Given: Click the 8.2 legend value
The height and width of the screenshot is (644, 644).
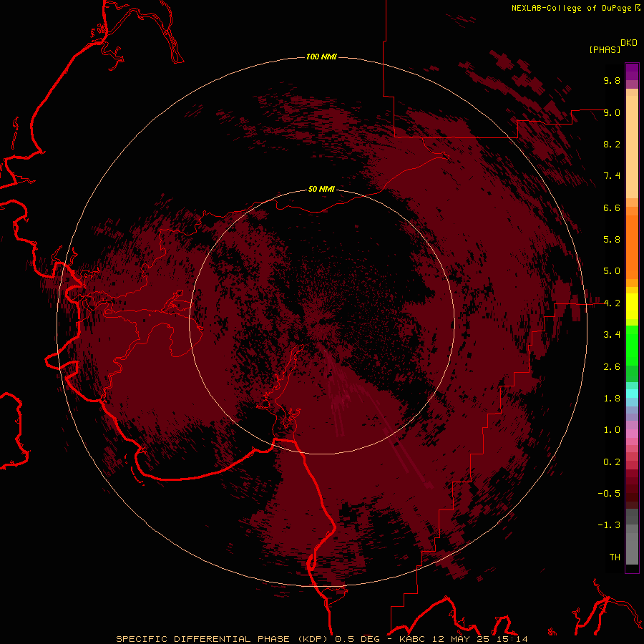Looking at the screenshot, I should click(x=612, y=144).
